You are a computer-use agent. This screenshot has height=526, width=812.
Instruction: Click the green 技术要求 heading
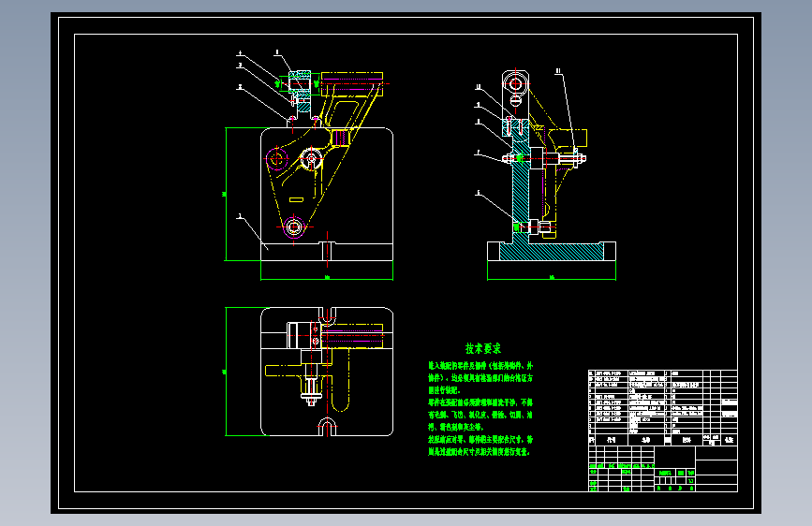click(482, 348)
